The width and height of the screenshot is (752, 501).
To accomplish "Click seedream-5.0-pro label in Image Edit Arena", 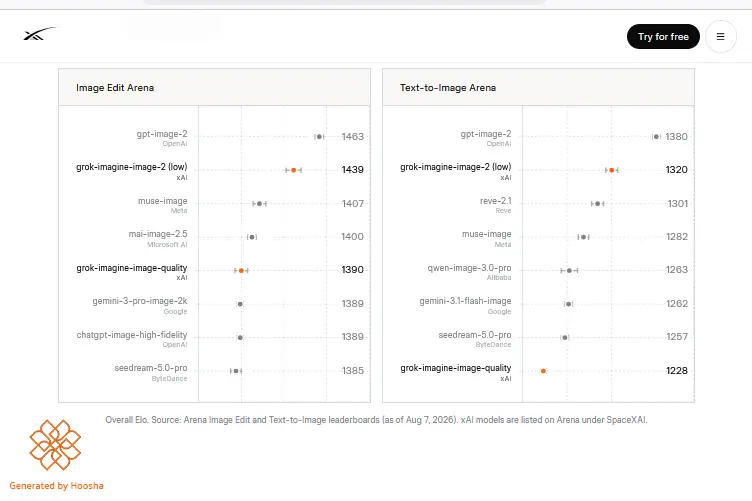I will [151, 368].
